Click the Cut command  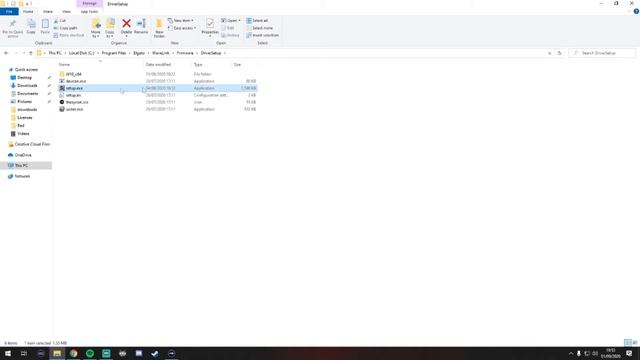[60, 21]
